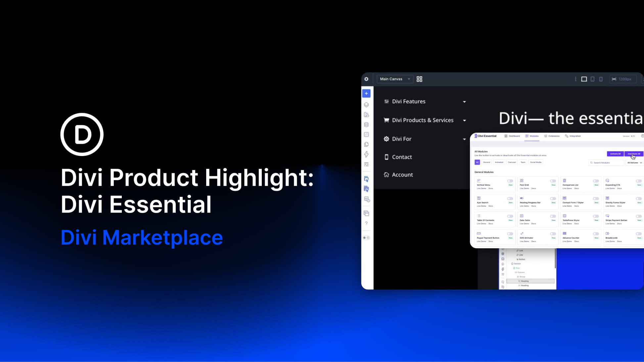644x362 pixels.
Task: Click the Deactivate All button
Action: pyautogui.click(x=634, y=154)
